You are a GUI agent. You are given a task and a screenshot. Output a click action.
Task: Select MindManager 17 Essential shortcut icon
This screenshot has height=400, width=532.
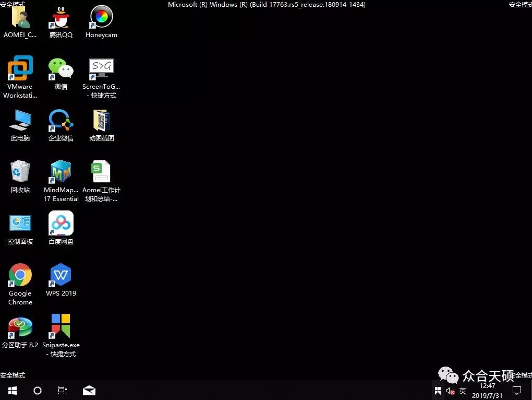[x=61, y=172]
